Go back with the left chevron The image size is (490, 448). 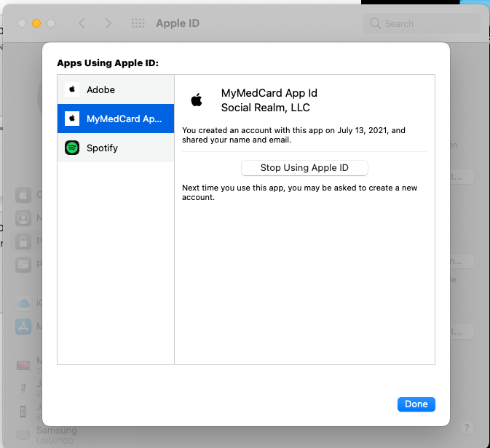click(82, 23)
